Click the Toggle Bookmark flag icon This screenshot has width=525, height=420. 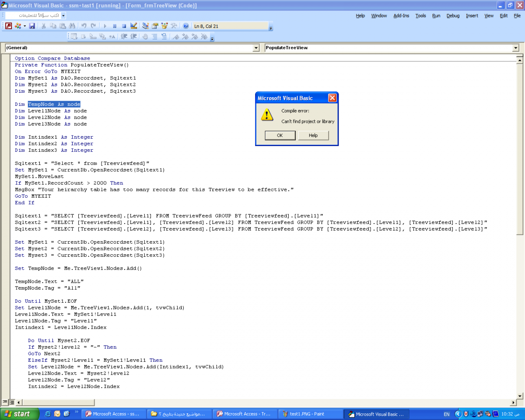(176, 37)
